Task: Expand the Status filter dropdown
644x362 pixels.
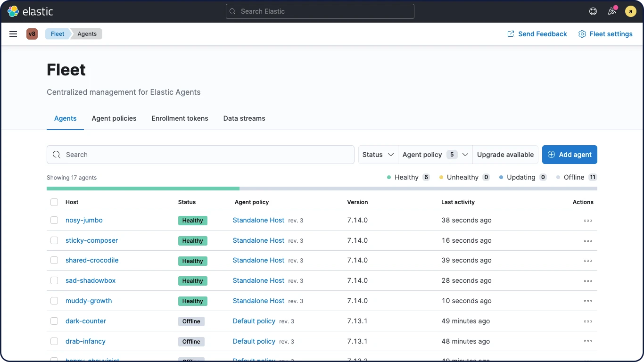Action: pos(378,155)
